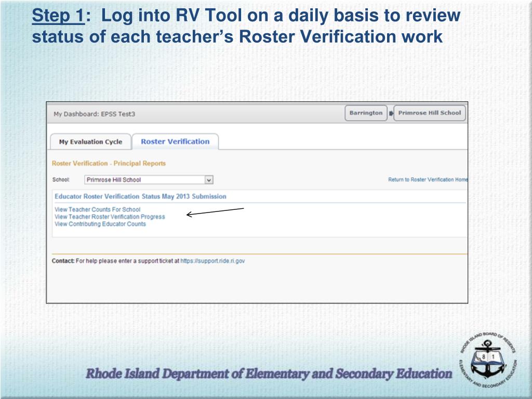Click the Barrington district button
Viewport: 532px width, 399px height.
(366, 113)
